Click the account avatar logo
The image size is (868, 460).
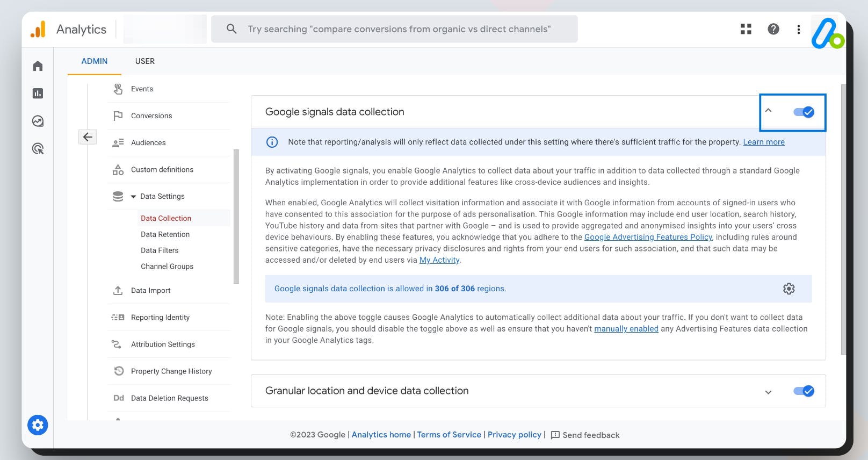coord(828,33)
